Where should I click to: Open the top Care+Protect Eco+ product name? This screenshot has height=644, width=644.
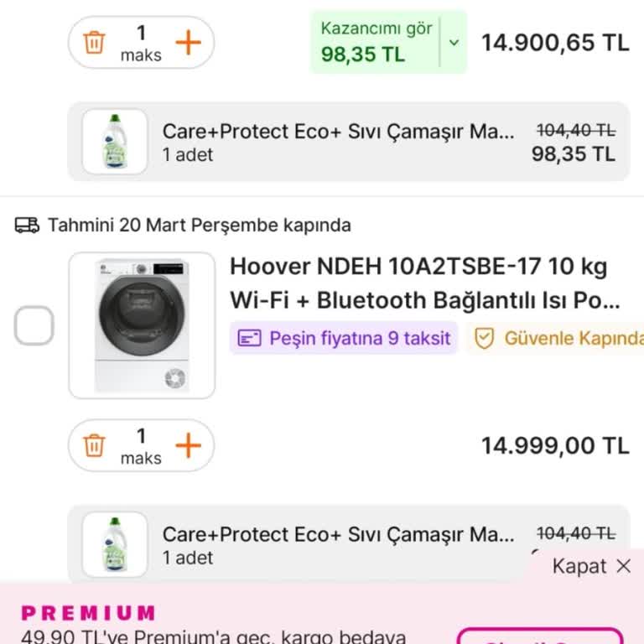[x=338, y=132]
